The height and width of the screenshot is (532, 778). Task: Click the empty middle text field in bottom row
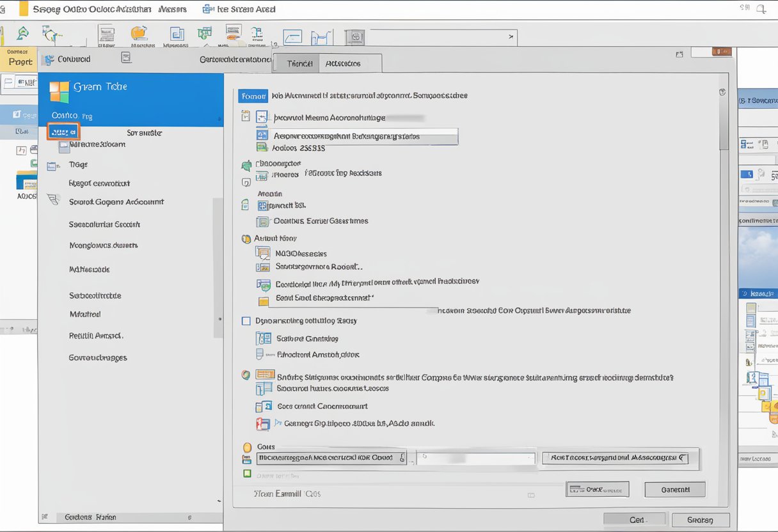pos(475,458)
